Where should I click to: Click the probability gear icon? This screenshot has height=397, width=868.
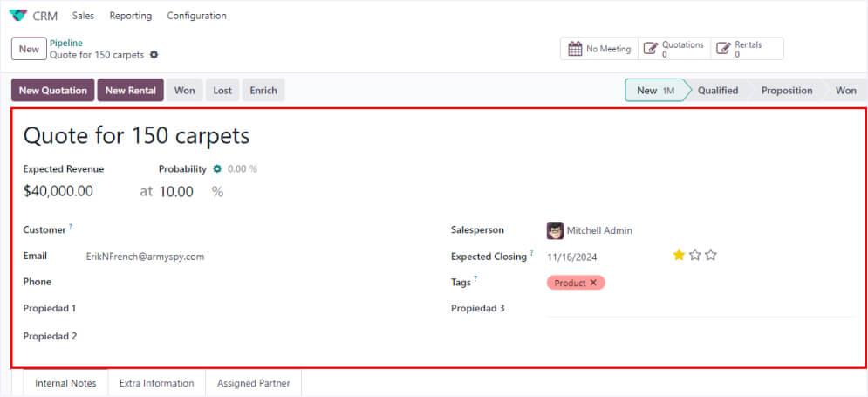(217, 169)
